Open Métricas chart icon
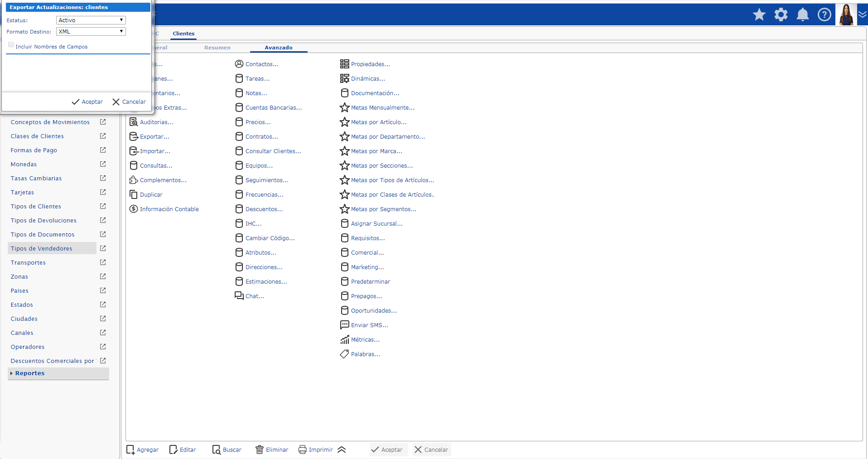The width and height of the screenshot is (868, 459). point(345,339)
